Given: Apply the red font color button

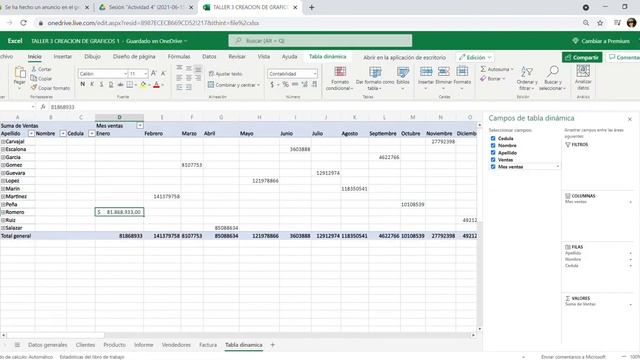Looking at the screenshot, I should (156, 84).
